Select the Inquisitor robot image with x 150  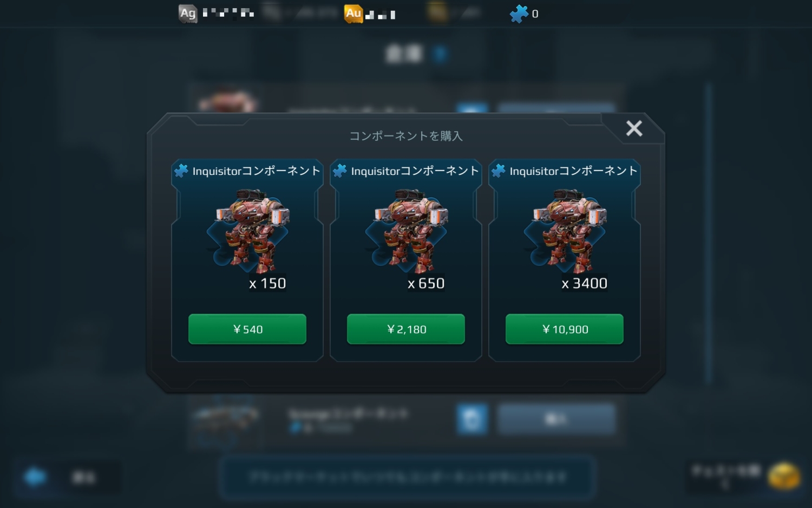(x=248, y=231)
